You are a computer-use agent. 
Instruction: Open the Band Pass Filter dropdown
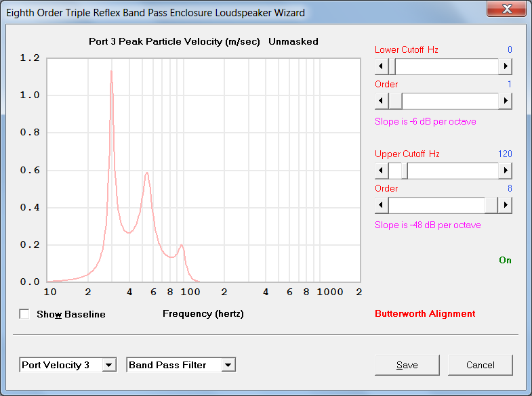[x=228, y=365]
